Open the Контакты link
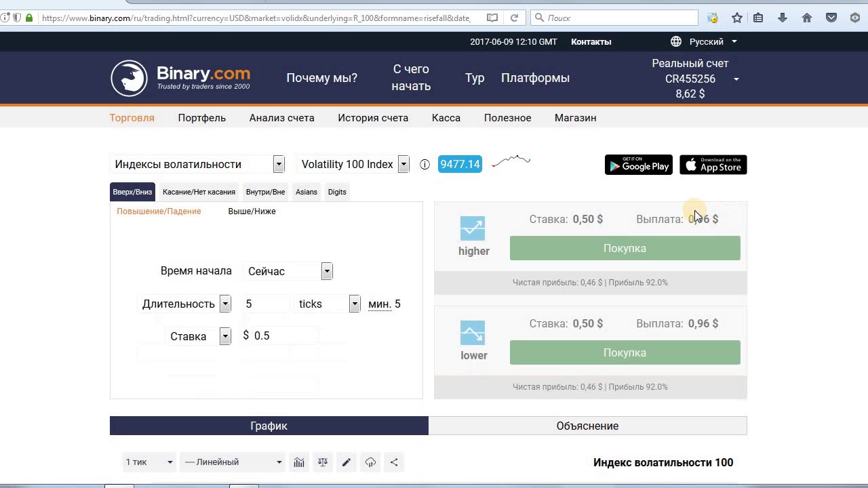 [591, 41]
